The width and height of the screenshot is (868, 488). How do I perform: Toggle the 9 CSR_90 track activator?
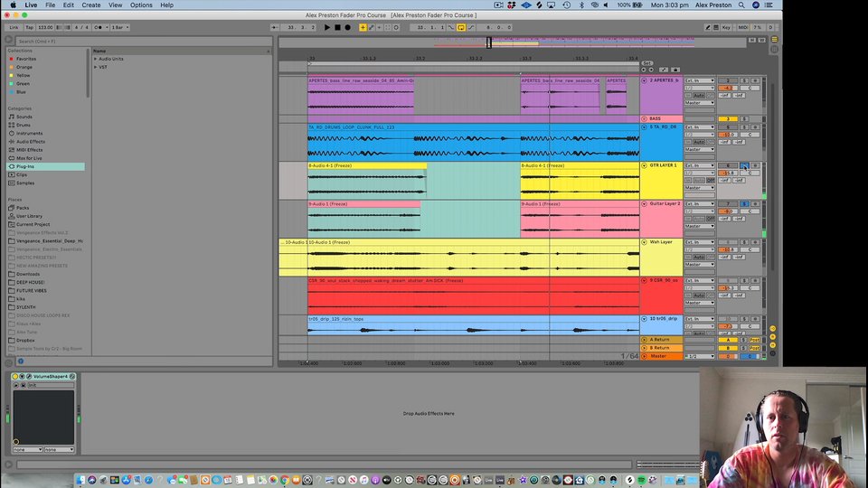coord(728,280)
